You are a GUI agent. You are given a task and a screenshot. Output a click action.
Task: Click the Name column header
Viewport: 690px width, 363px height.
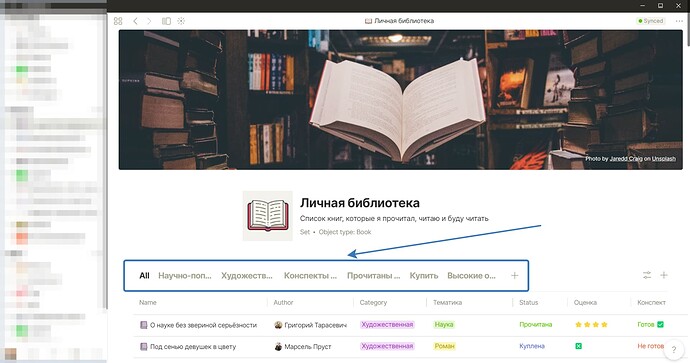click(x=148, y=303)
